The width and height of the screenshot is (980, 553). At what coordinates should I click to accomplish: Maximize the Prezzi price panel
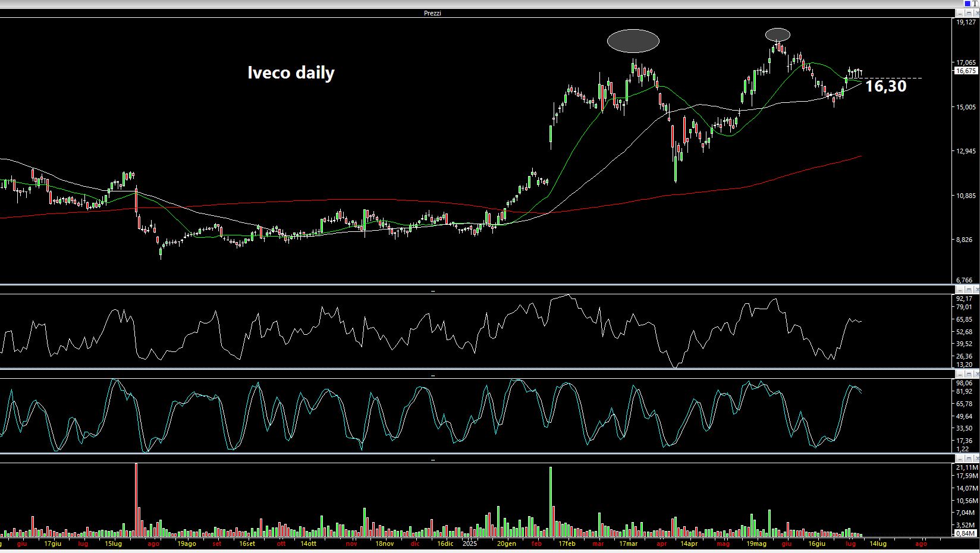pyautogui.click(x=969, y=13)
